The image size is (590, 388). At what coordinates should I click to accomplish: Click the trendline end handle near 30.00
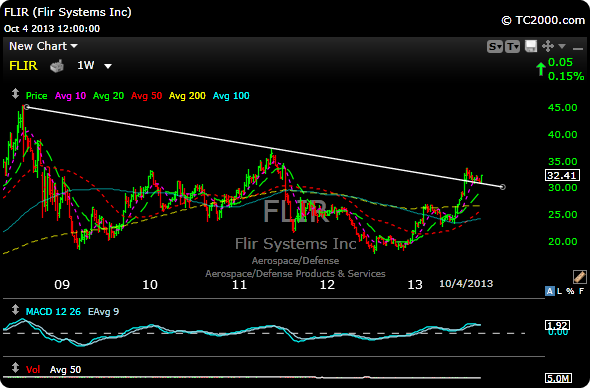coord(503,187)
